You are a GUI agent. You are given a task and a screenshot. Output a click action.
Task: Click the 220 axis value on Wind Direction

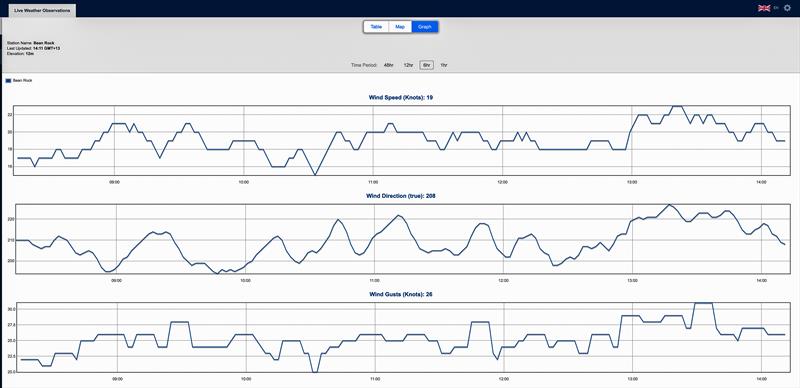(x=11, y=219)
